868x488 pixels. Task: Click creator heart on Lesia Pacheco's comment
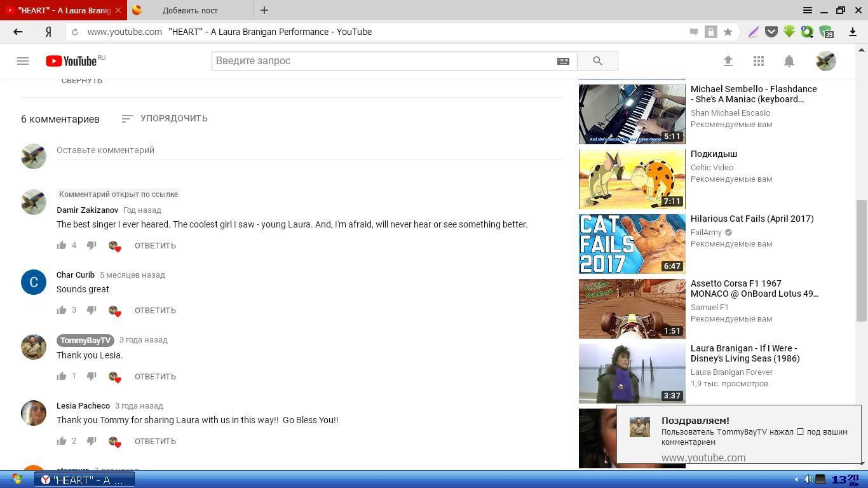point(114,442)
